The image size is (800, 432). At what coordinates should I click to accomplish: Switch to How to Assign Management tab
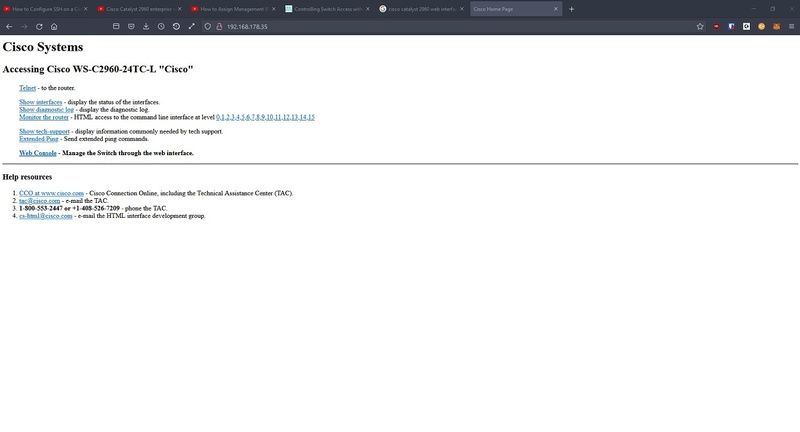tap(233, 9)
